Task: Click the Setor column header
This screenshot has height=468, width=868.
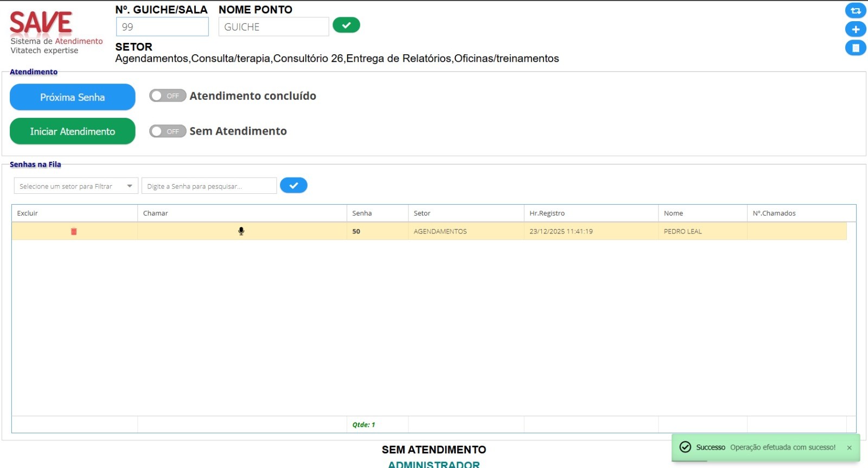Action: click(422, 213)
